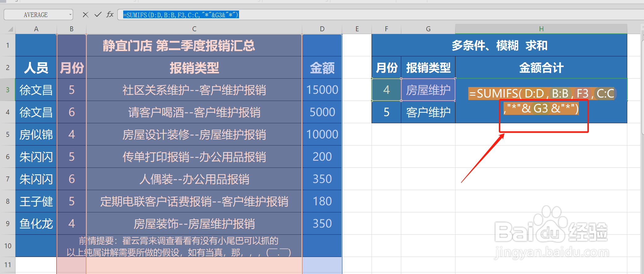Image resolution: width=644 pixels, height=274 pixels.
Task: Select amount cell 350 in row 7
Action: click(322, 179)
